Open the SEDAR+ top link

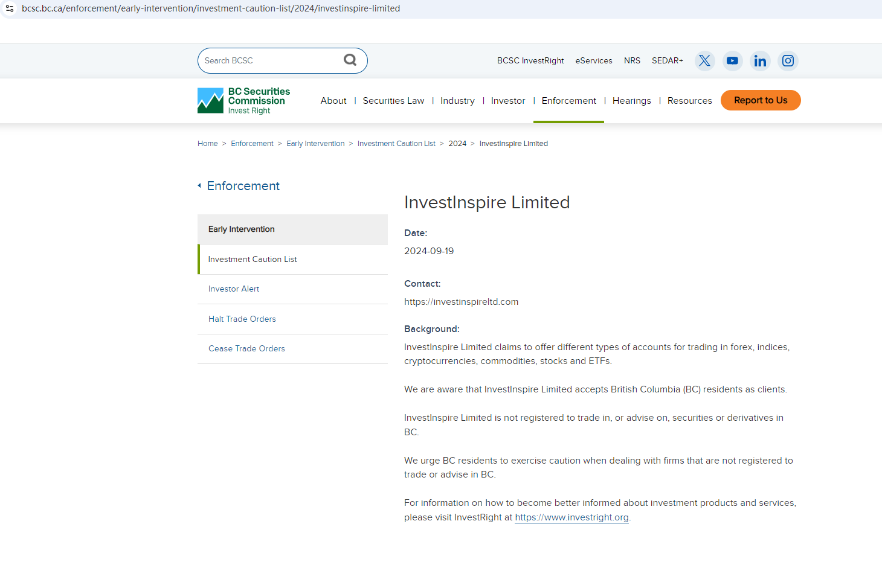[667, 61]
